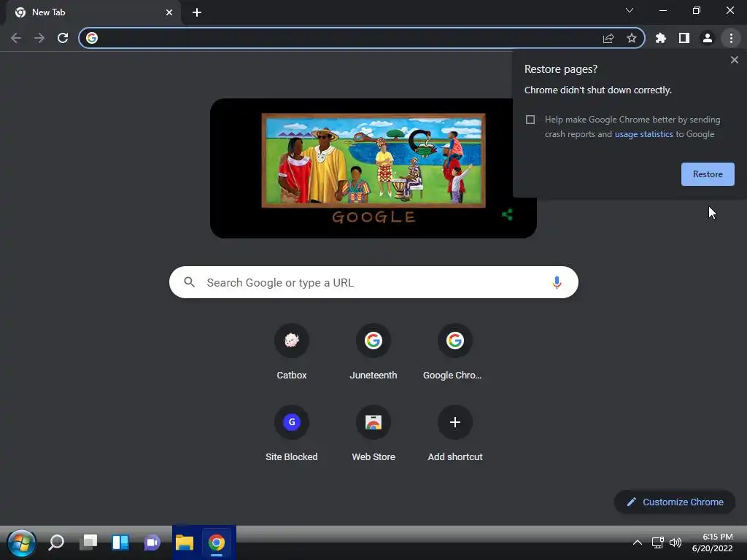
Task: Open the Chat camera icon on taskbar
Action: click(152, 542)
